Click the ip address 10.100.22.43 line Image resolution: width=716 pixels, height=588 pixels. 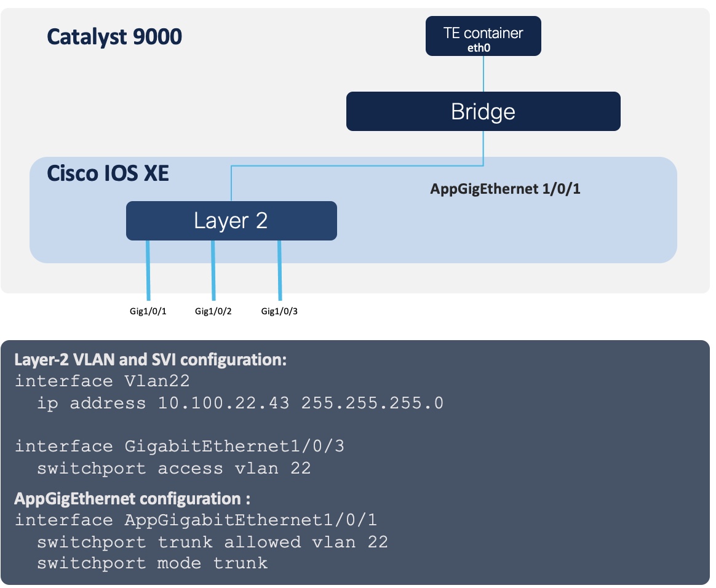(x=240, y=403)
